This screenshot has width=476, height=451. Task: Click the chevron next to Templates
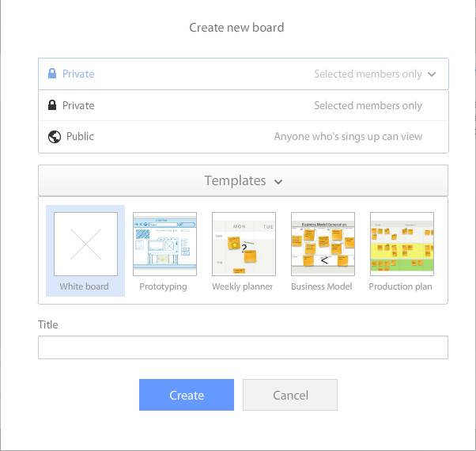[x=278, y=182]
